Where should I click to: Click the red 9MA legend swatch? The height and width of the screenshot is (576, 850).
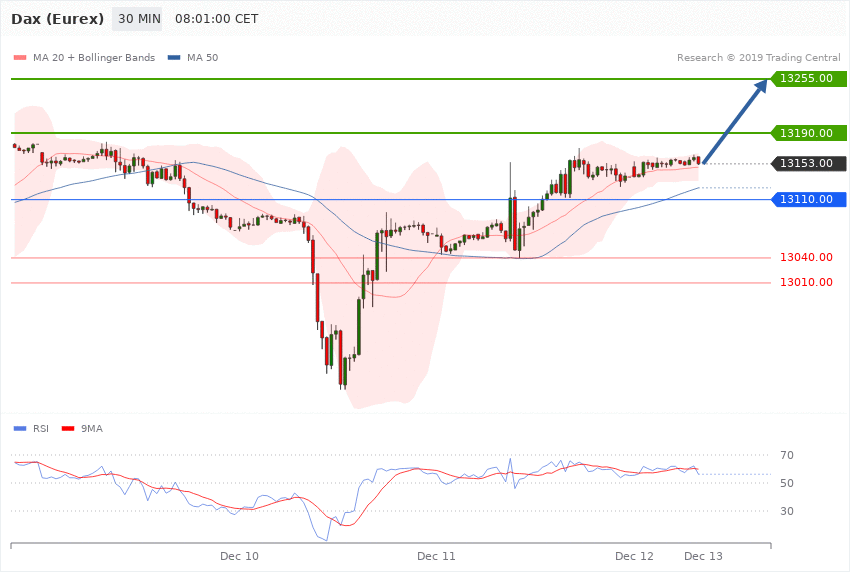[x=68, y=429]
